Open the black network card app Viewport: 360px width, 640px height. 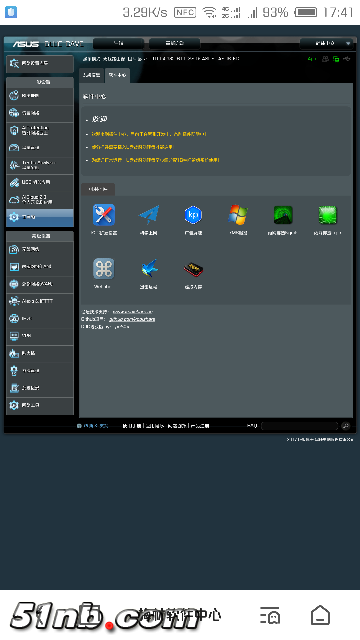click(193, 269)
